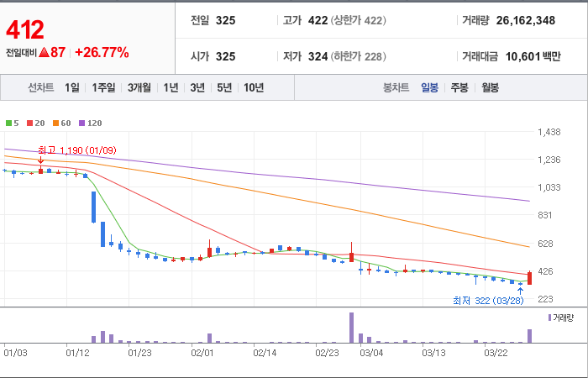The image size is (588, 378).
Task: Click green 5-day moving average swatch
Action: (8, 123)
